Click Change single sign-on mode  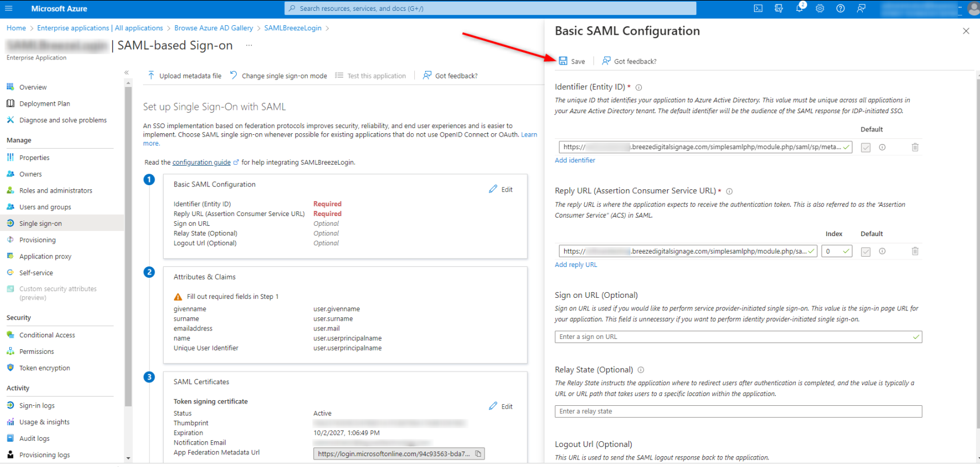[279, 75]
